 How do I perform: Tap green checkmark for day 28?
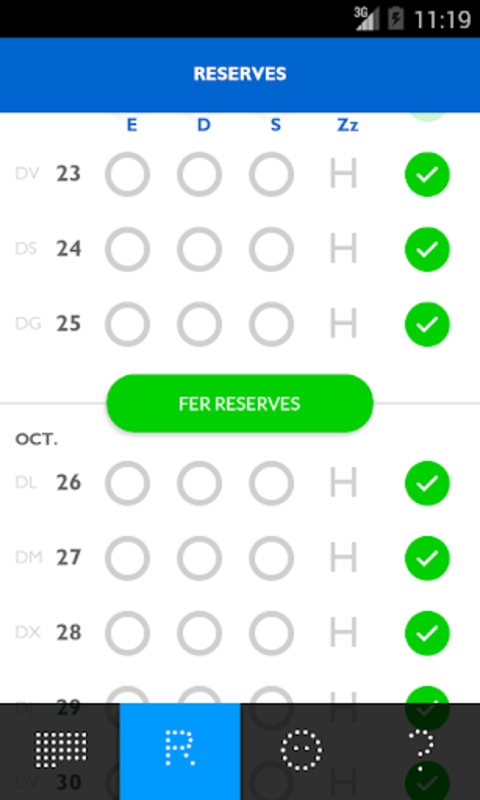(x=427, y=633)
